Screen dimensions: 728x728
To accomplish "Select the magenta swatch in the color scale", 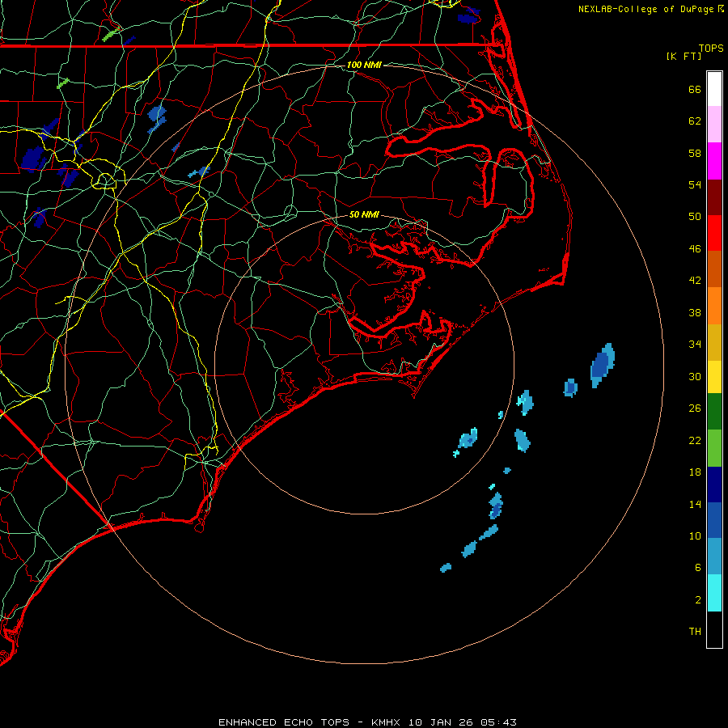I will coord(714,161).
